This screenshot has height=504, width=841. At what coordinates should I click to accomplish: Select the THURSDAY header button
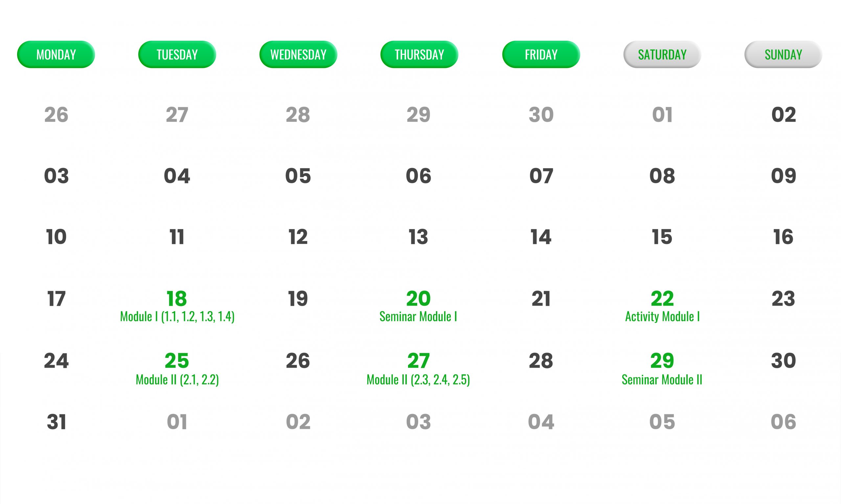(x=419, y=54)
